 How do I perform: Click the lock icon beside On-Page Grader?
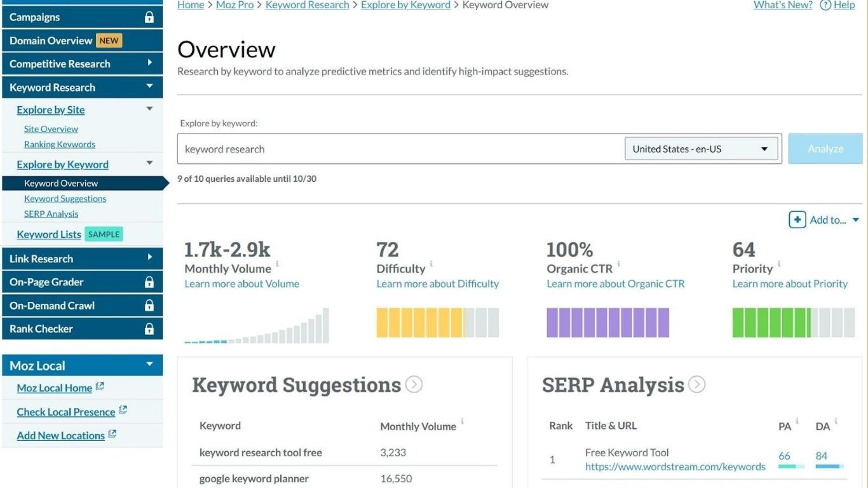click(149, 282)
